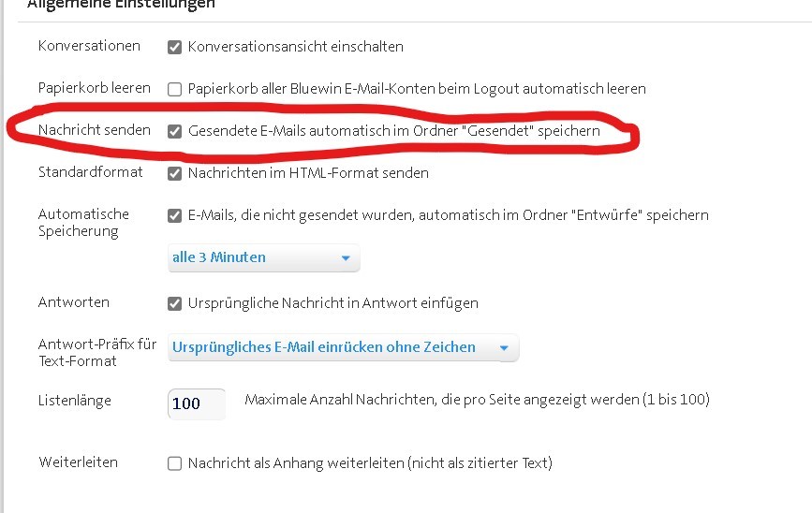Viewport: 812px width, 513px height.
Task: Uncheck saving sent mails in "Gesendet"
Action: tap(174, 131)
